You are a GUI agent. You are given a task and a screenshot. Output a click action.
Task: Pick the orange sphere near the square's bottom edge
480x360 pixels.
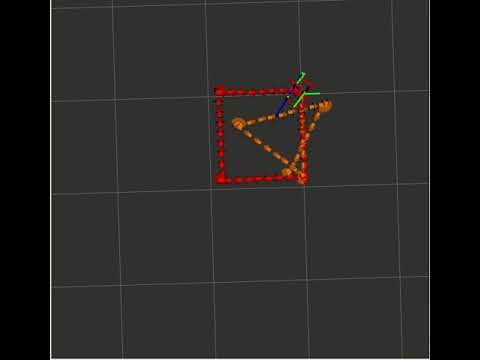pos(286,173)
